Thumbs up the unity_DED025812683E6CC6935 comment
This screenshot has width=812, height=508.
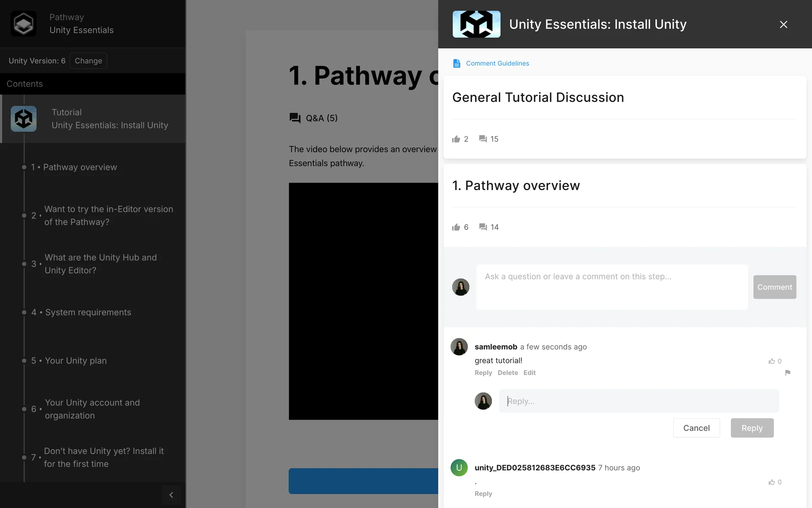[772, 482]
